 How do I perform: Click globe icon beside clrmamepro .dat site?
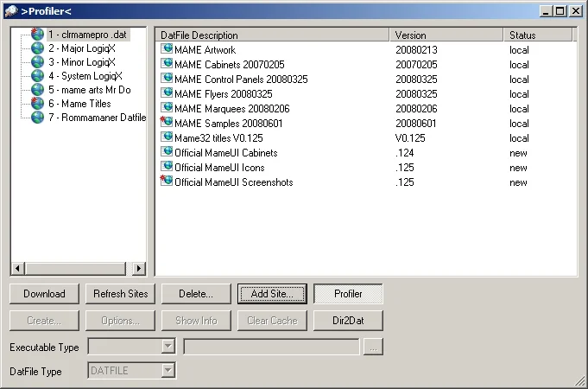(x=37, y=35)
